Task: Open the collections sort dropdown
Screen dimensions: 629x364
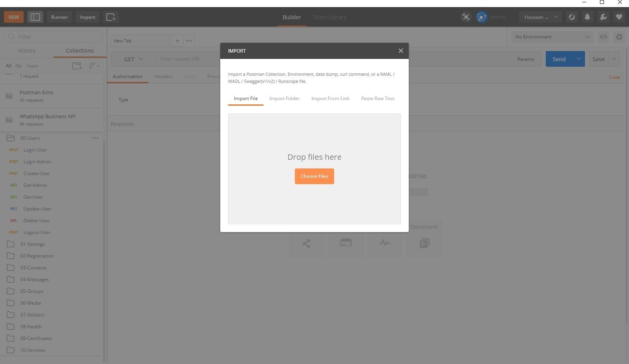Action: coord(94,66)
